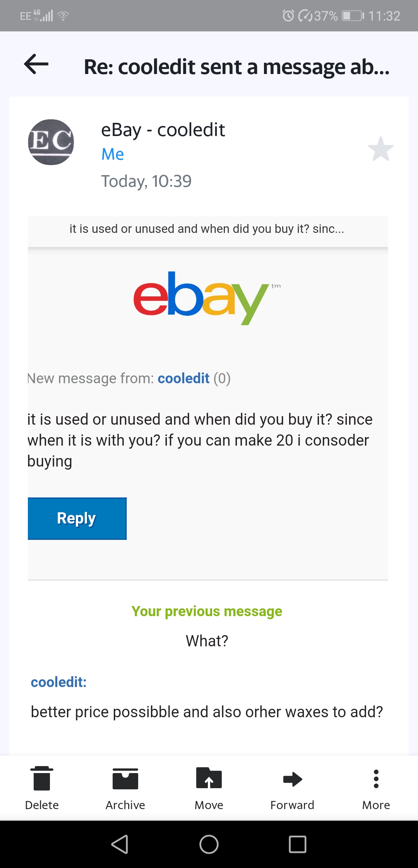
Task: Star this email from eBay
Action: point(380,149)
